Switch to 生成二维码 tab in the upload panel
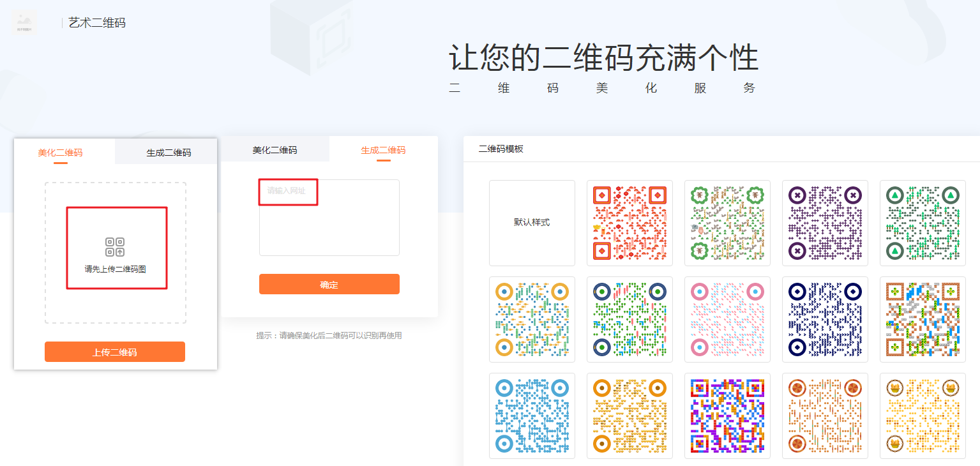 click(x=169, y=153)
